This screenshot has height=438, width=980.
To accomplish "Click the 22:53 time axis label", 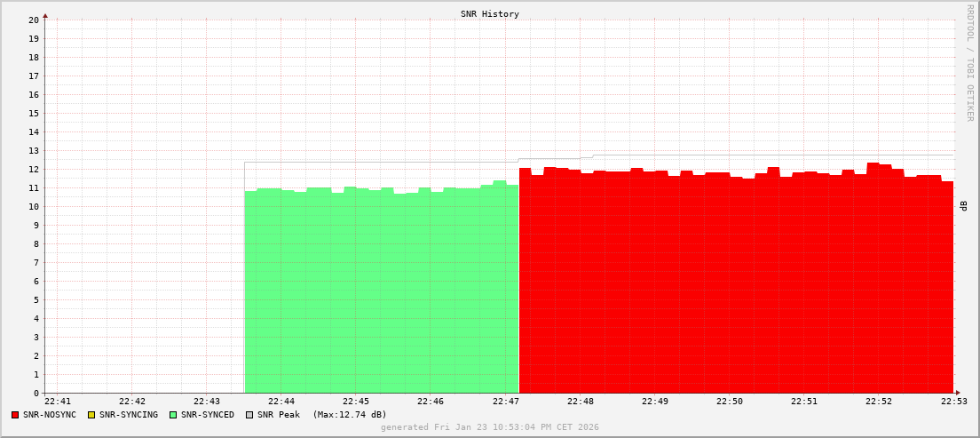I will point(952,402).
